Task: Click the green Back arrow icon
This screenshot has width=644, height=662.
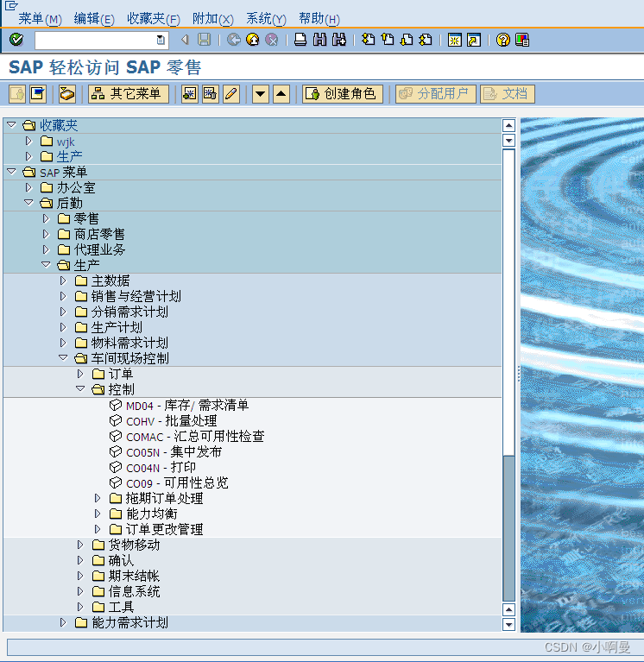Action: click(234, 40)
